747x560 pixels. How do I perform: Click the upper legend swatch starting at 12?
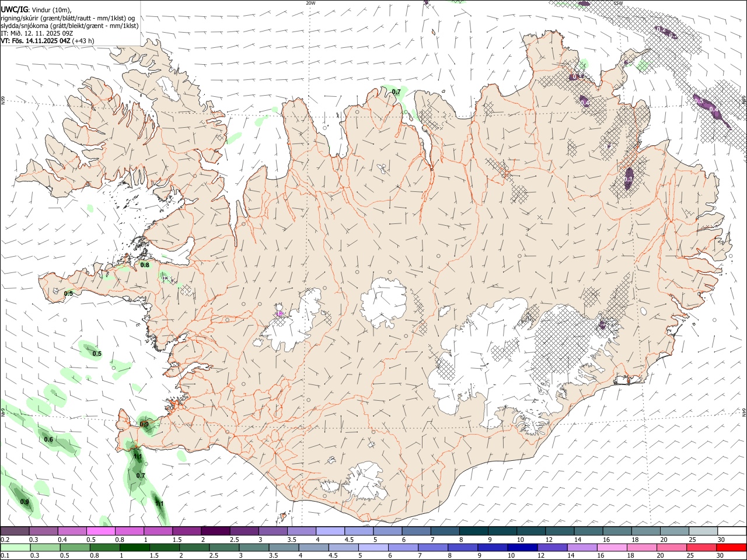(x=560, y=531)
